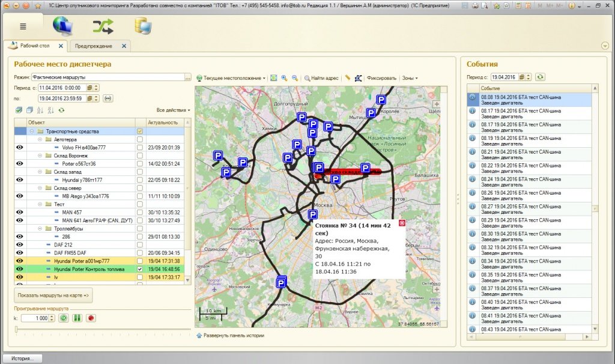This screenshot has width=615, height=364.
Task: Click the Print preview icon in title bar
Action: pos(485,6)
